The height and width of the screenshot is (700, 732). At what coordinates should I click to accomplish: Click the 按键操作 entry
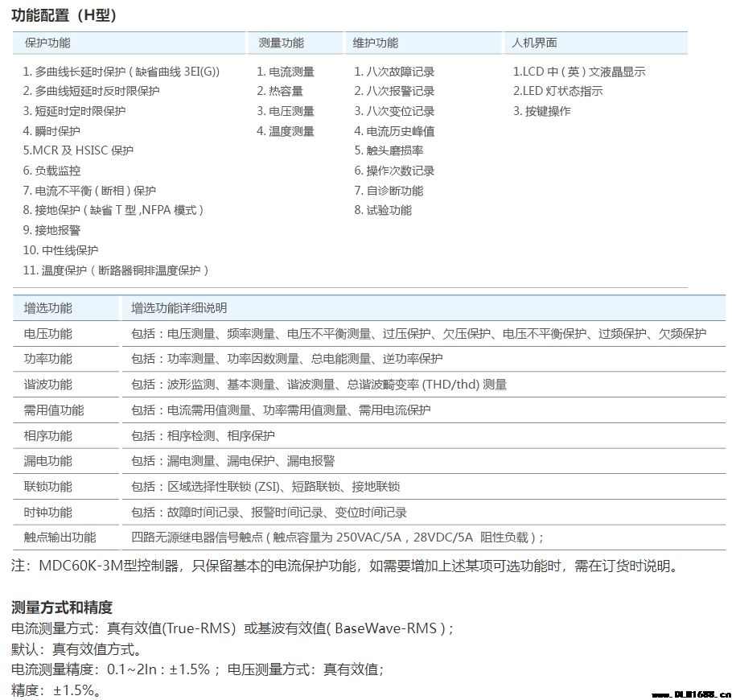(542, 111)
